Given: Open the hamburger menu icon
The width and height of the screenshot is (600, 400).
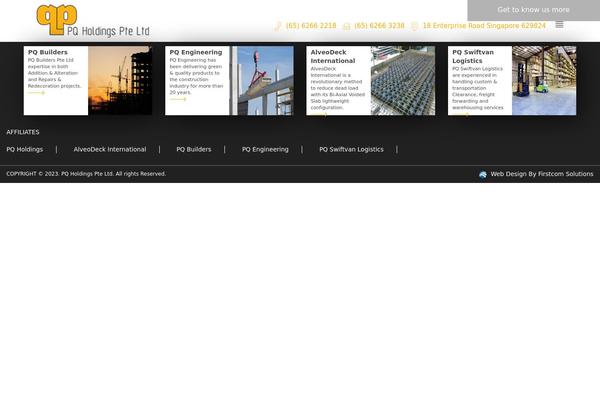Looking at the screenshot, I should tap(559, 24).
